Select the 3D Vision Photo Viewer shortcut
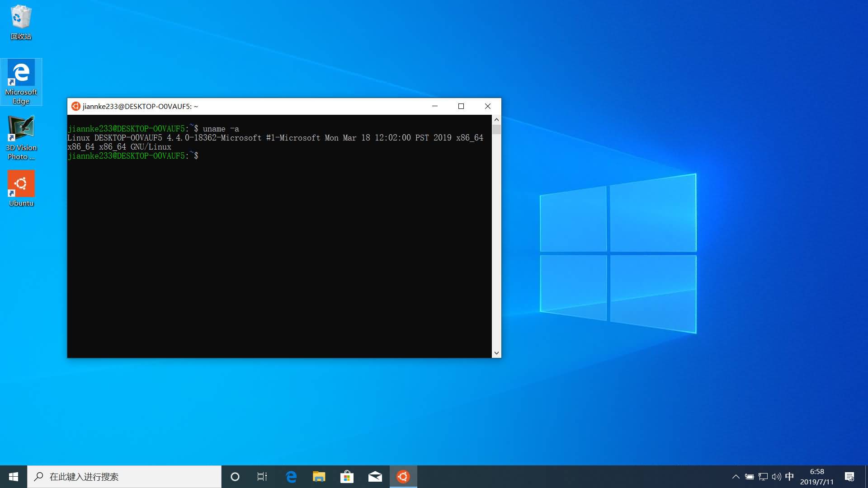This screenshot has width=868, height=488. [x=21, y=137]
